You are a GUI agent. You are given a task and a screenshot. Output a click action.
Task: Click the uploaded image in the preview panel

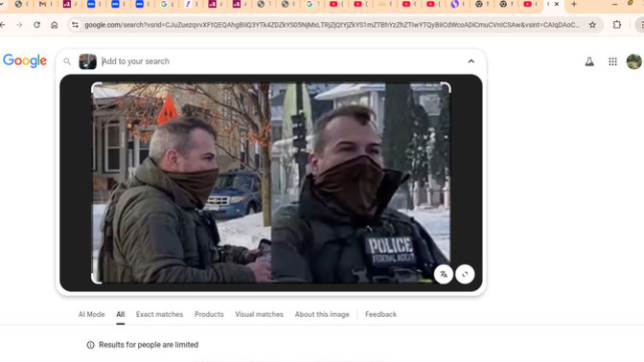(x=271, y=183)
